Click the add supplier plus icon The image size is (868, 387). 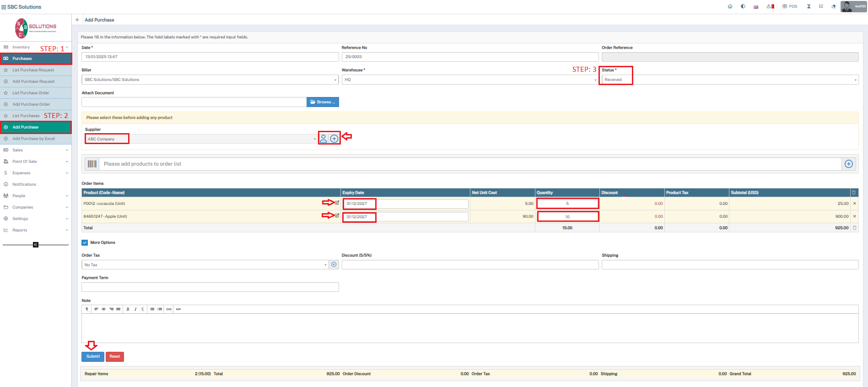[334, 139]
